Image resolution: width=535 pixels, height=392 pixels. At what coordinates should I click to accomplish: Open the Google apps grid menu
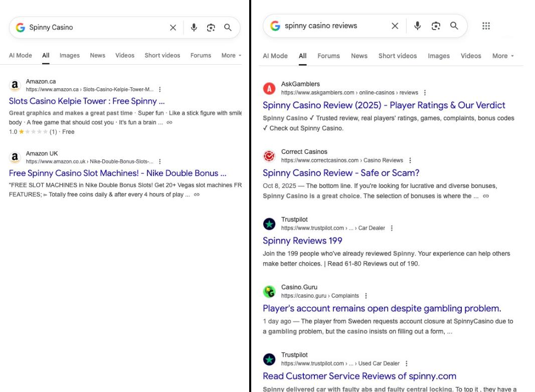(486, 26)
